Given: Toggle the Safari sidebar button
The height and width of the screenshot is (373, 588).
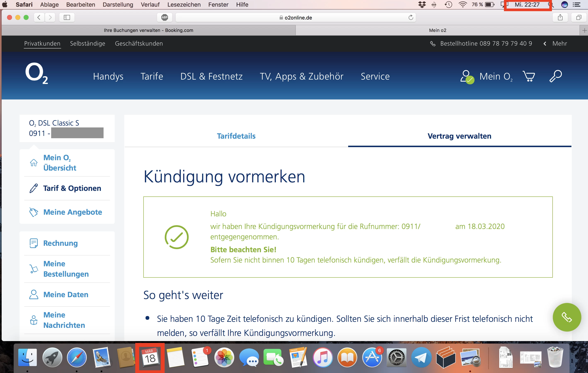Looking at the screenshot, I should pyautogui.click(x=67, y=18).
